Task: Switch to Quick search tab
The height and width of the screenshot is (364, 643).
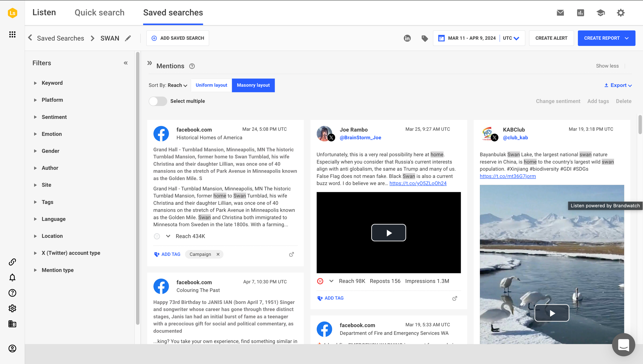Action: click(99, 12)
